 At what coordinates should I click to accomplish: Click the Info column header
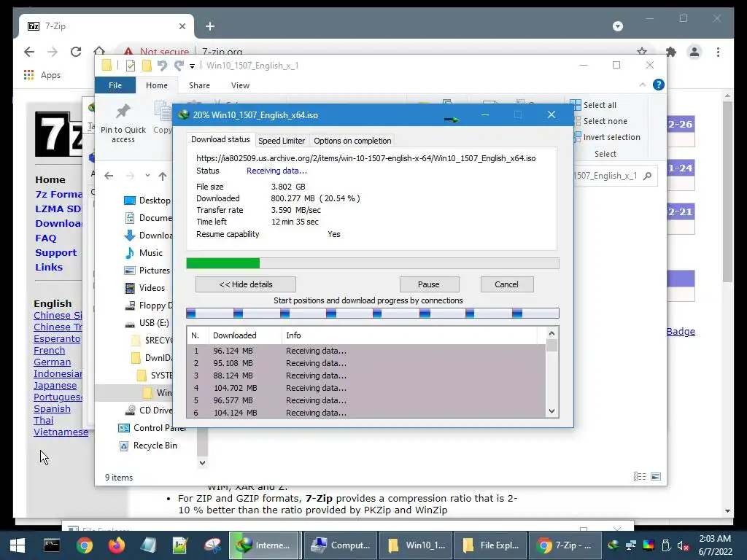pyautogui.click(x=409, y=335)
